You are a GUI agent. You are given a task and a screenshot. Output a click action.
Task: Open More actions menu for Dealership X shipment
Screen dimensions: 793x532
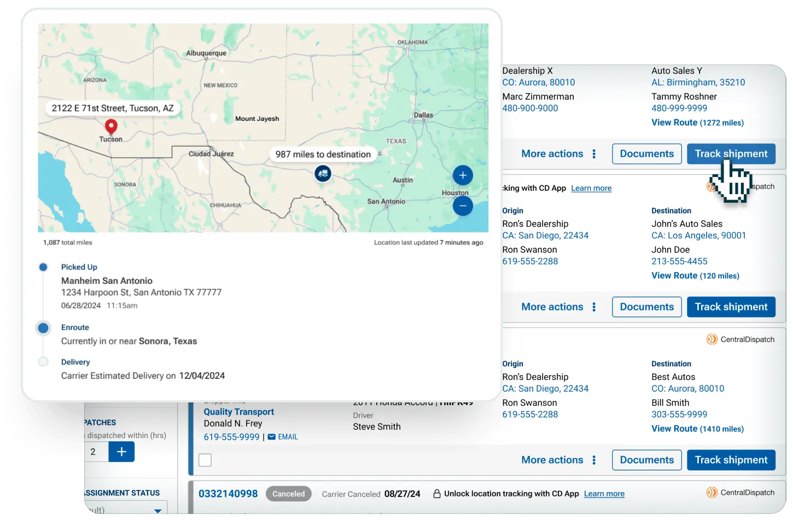(x=558, y=154)
